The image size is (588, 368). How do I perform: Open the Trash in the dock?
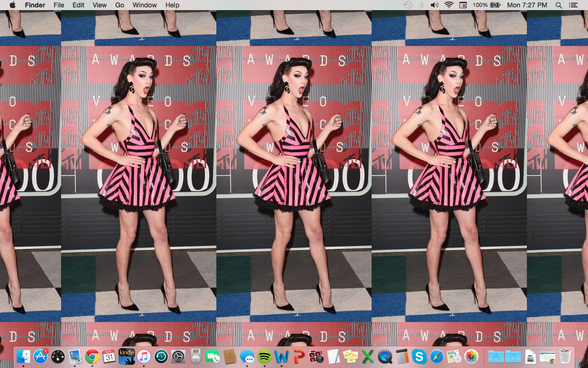(x=565, y=356)
